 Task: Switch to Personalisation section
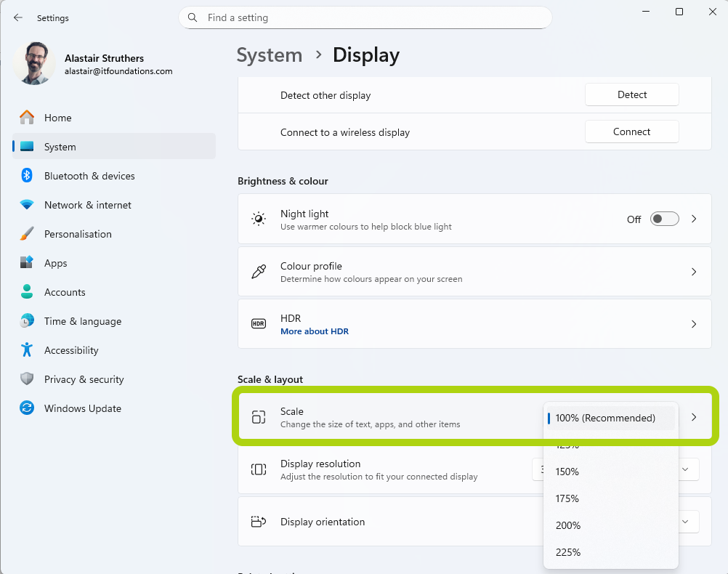[x=78, y=234]
